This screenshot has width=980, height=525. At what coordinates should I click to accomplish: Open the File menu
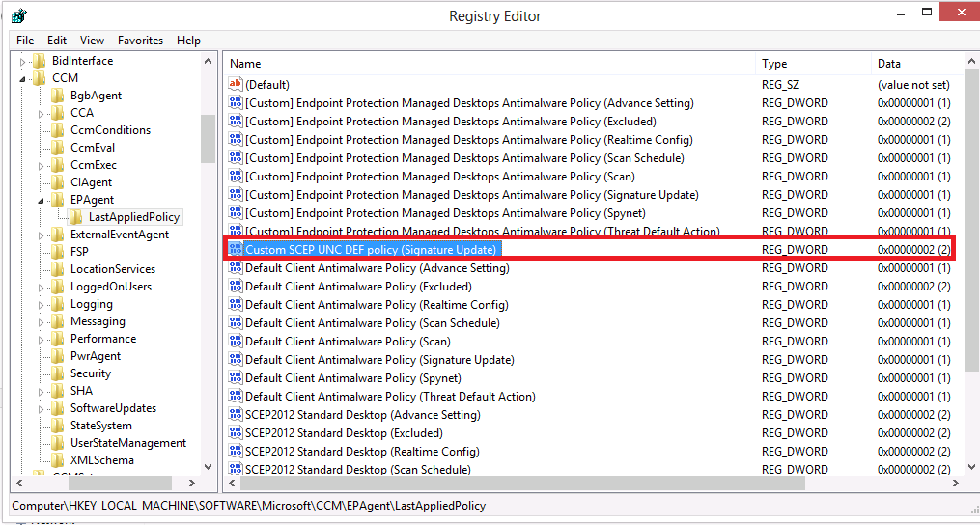[x=25, y=41]
